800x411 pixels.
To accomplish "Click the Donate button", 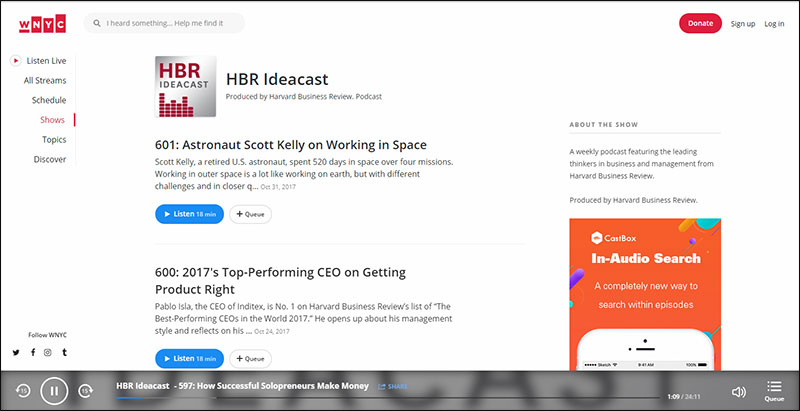I will (700, 23).
